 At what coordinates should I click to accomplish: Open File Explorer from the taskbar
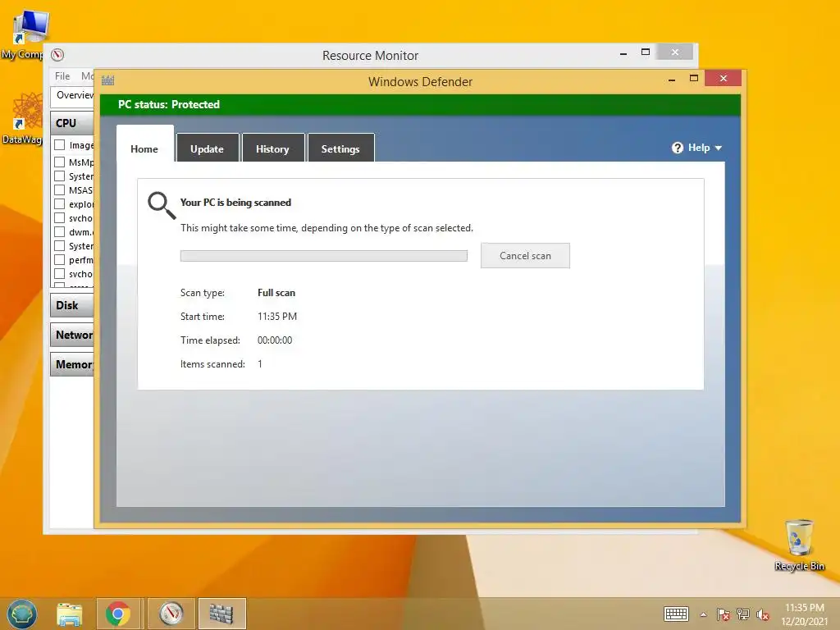(x=70, y=614)
